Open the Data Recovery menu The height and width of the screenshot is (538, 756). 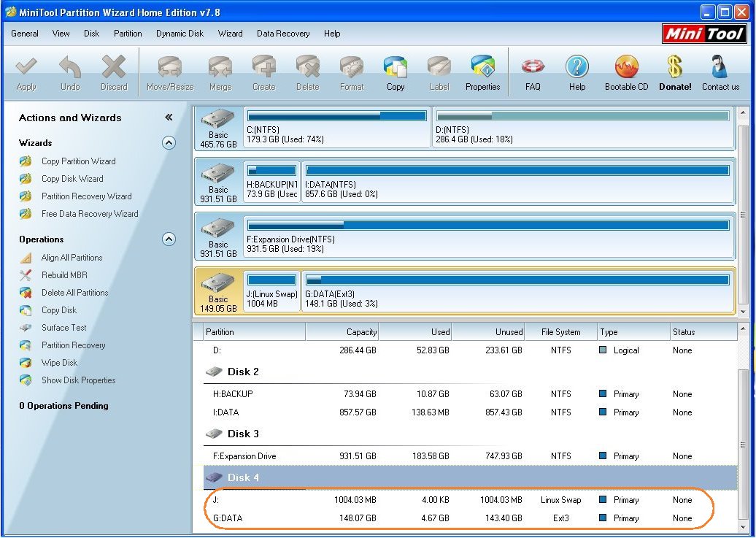[283, 34]
